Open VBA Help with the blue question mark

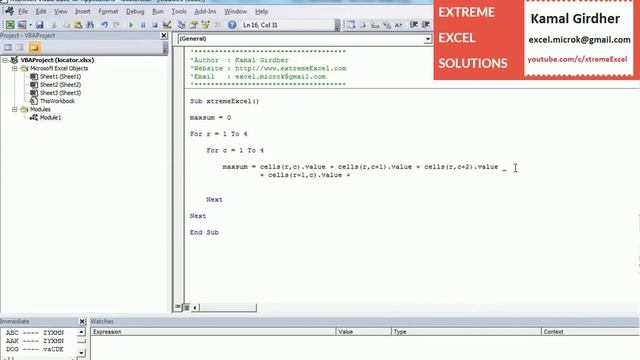(232, 25)
